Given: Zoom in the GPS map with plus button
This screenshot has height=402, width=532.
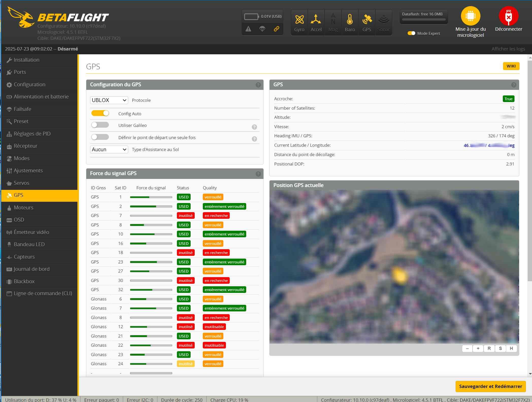Looking at the screenshot, I should click(478, 348).
